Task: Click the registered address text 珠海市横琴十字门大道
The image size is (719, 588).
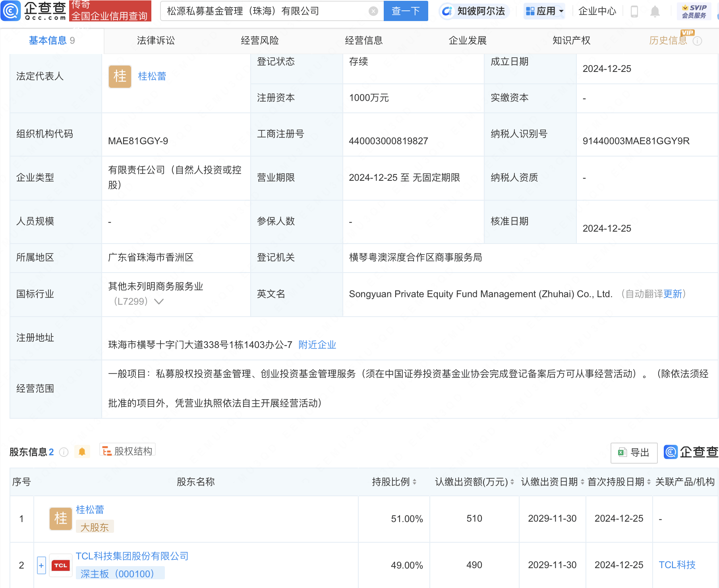Action: click(200, 345)
